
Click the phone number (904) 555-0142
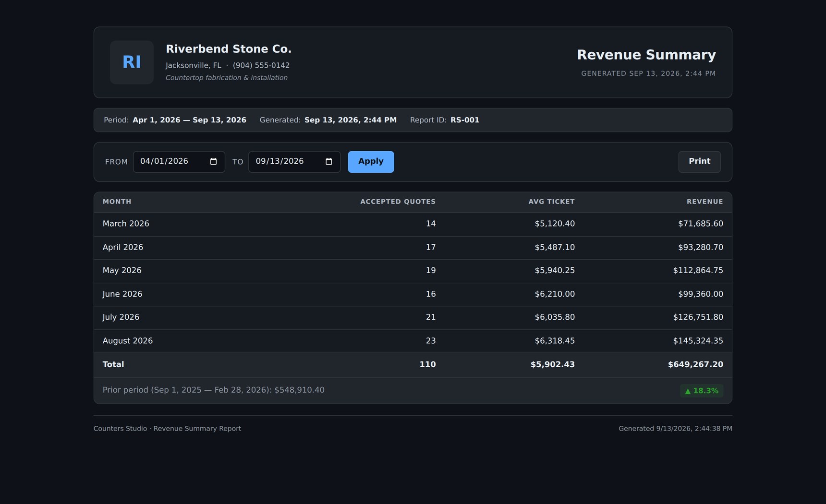(x=261, y=65)
